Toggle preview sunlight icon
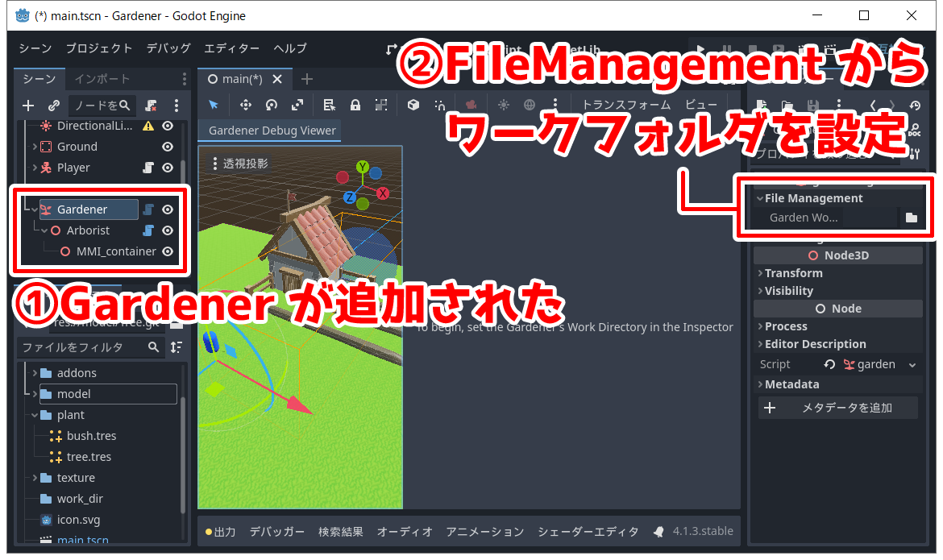 pos(504,106)
